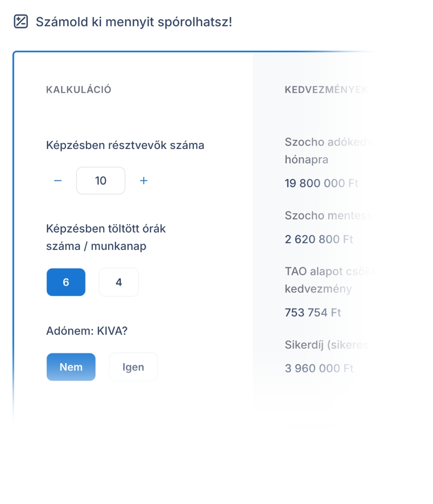Select the "6" hours per workday option
The width and height of the screenshot is (433, 504).
click(x=66, y=282)
